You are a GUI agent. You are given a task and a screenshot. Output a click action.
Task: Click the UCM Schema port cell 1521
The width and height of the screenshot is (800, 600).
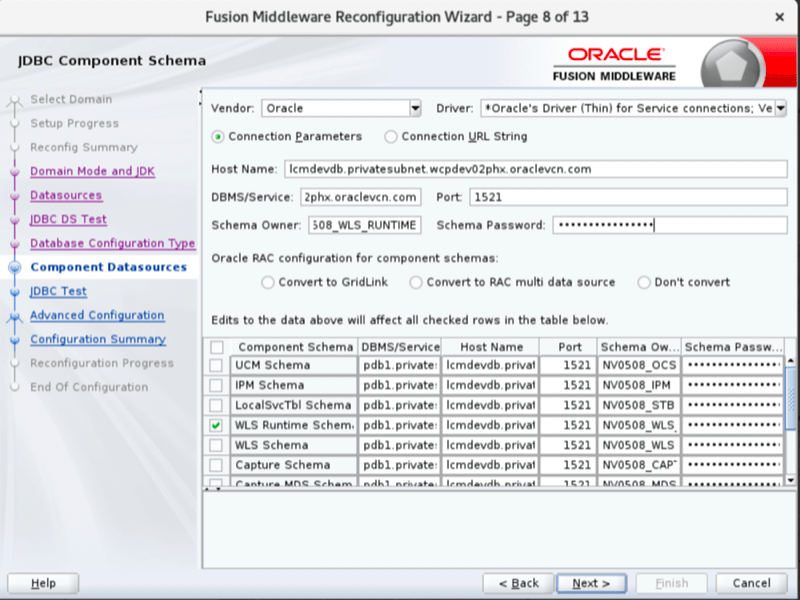pos(568,365)
